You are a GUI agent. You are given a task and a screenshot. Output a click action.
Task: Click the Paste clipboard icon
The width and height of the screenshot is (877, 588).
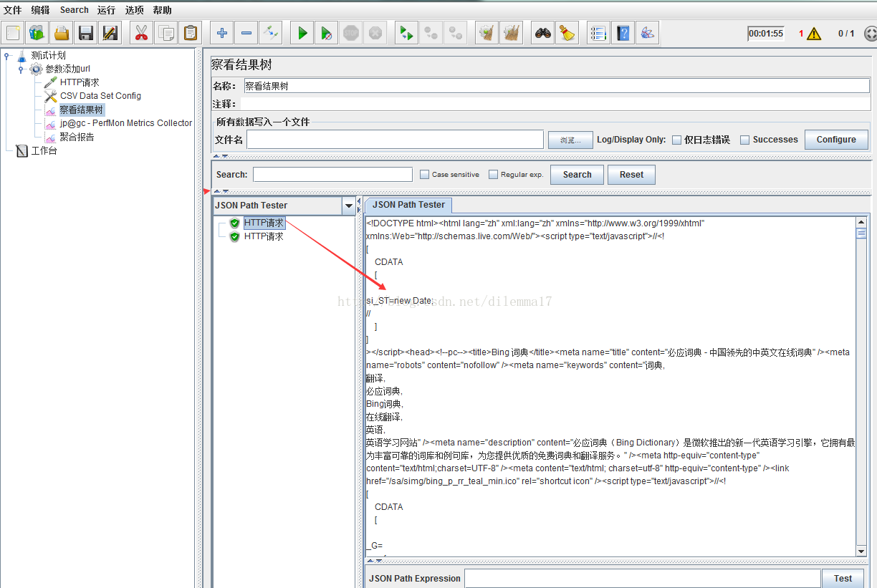(190, 33)
